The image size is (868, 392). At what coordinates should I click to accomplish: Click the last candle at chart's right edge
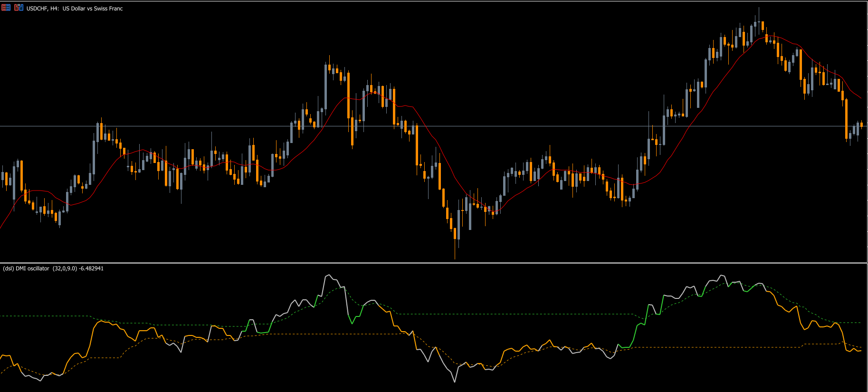(861, 125)
